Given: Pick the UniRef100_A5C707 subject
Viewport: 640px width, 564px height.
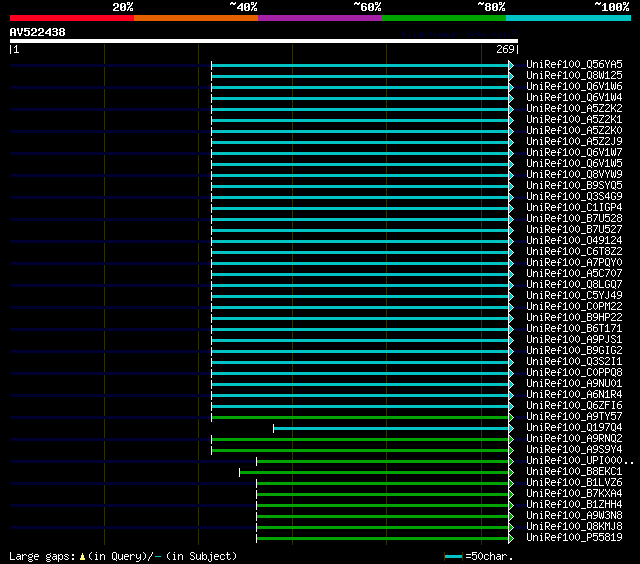Looking at the screenshot, I should (574, 274).
